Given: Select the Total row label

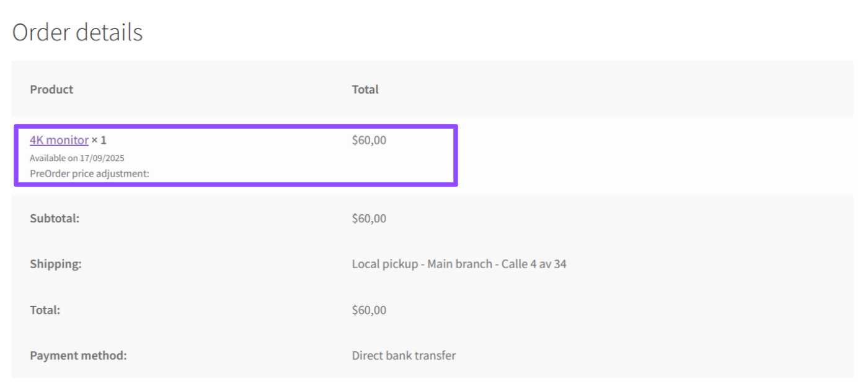Looking at the screenshot, I should click(x=42, y=310).
